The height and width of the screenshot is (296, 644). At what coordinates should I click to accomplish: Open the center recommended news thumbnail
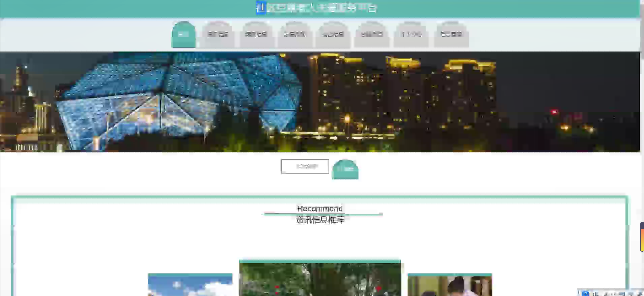point(320,279)
